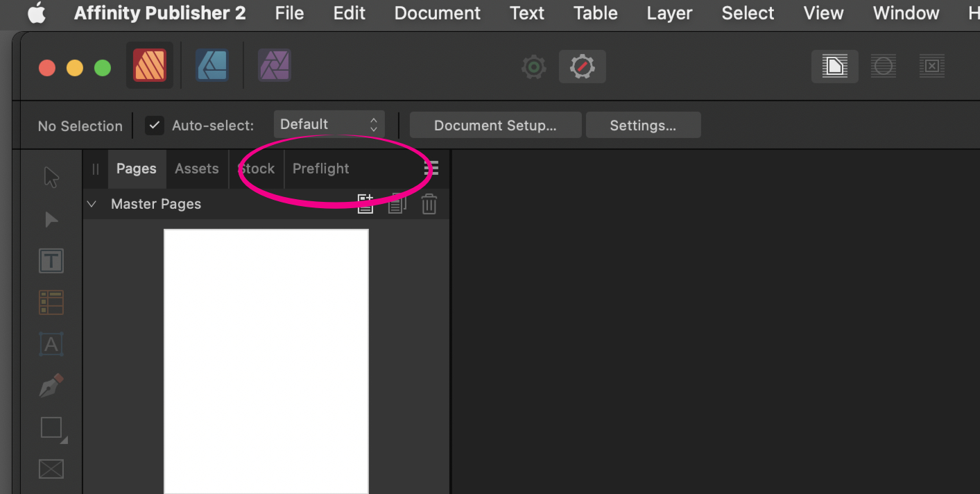This screenshot has height=494, width=980.
Task: Switch to the Stock tab
Action: coord(257,169)
